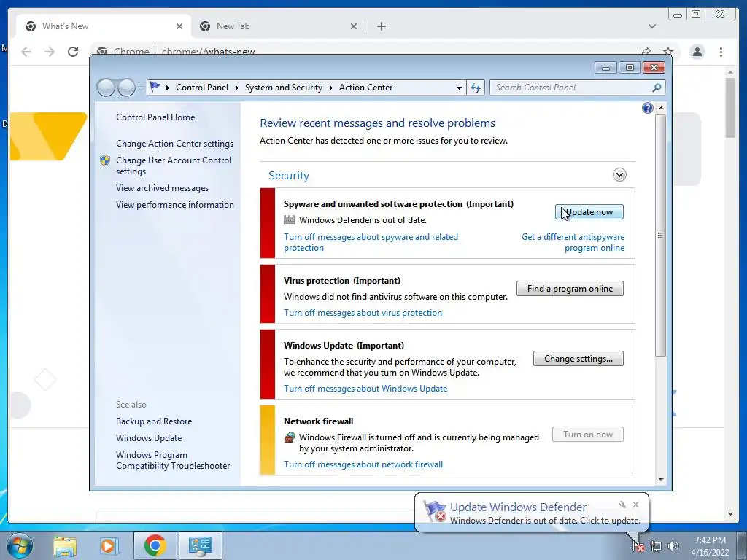Open Windows Update link in See also
This screenshot has height=560, width=747.
[x=149, y=438]
